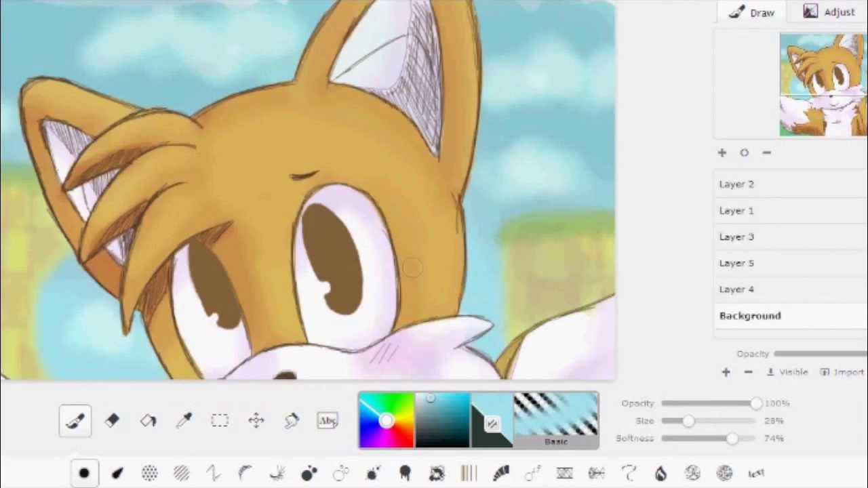Image resolution: width=868 pixels, height=488 pixels.
Task: Choose the flame droplet brush
Action: click(x=660, y=473)
